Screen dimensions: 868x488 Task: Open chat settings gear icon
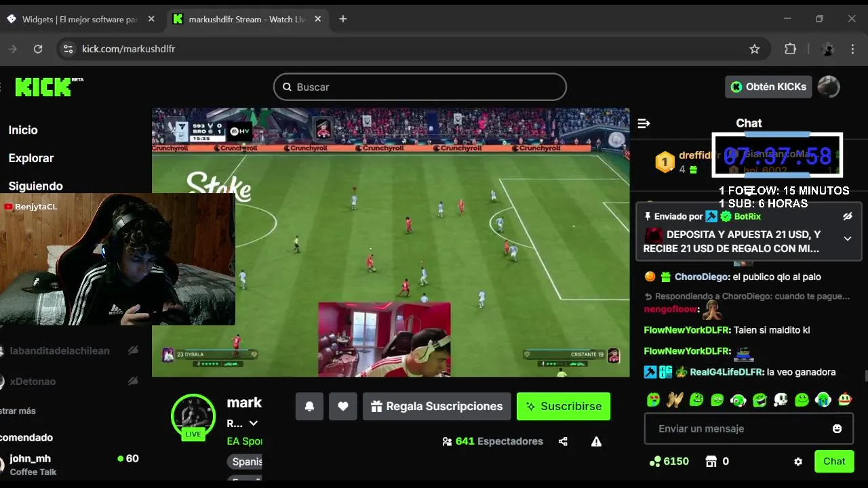[798, 462]
